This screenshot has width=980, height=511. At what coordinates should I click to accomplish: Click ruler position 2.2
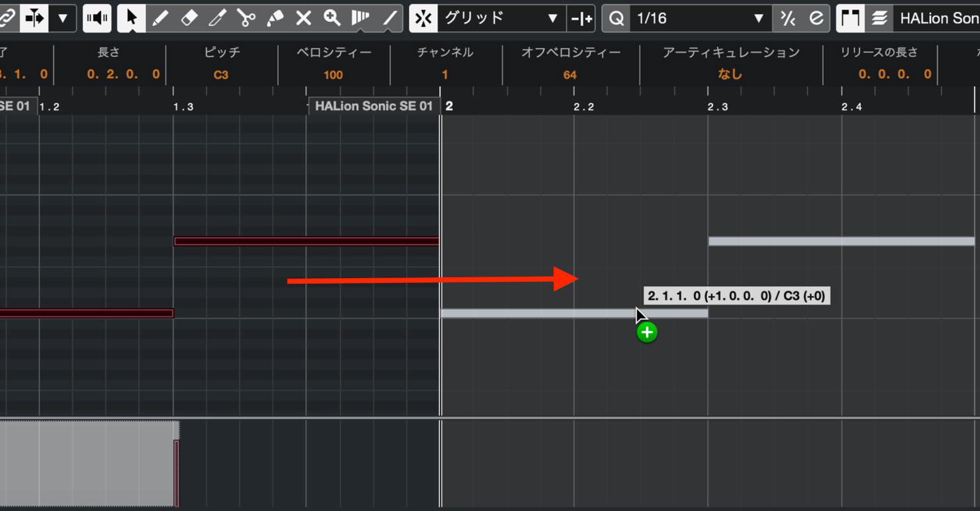pos(584,107)
